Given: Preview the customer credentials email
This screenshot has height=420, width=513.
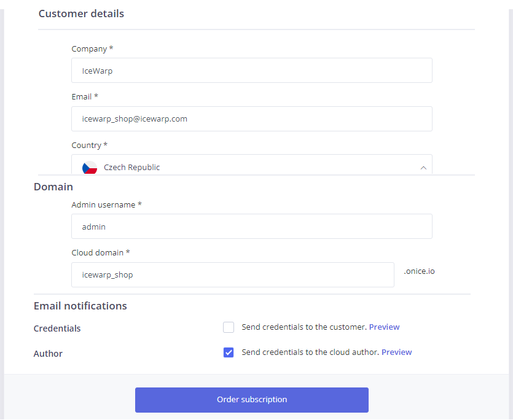Looking at the screenshot, I should click(x=384, y=327).
